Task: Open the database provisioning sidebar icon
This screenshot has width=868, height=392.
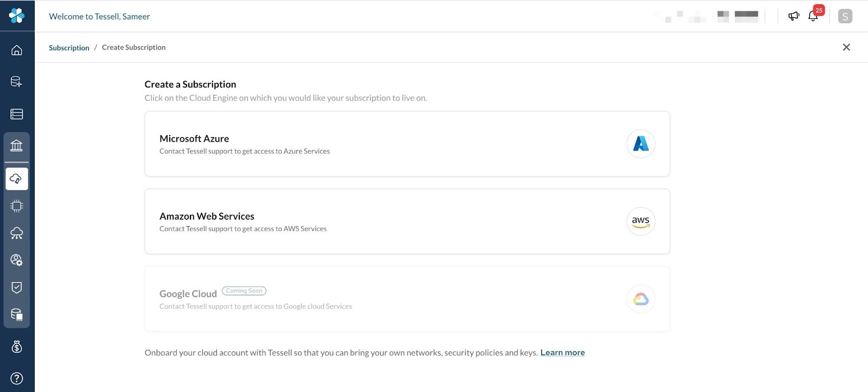Action: click(17, 82)
